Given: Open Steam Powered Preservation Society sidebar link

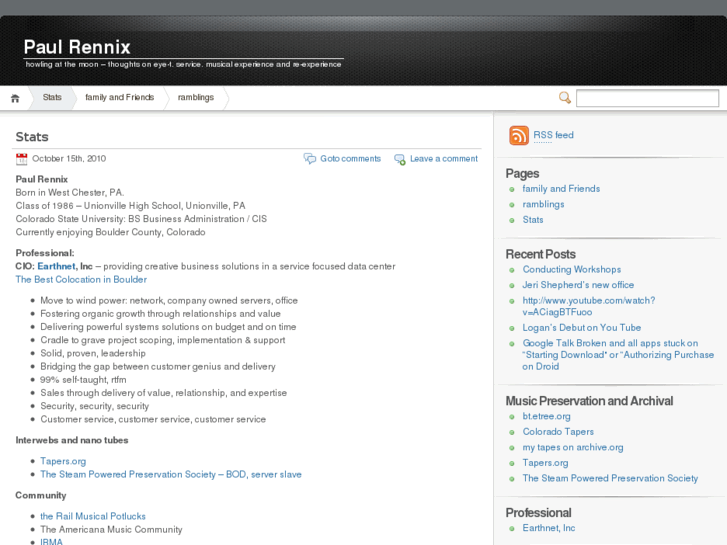Looking at the screenshot, I should point(610,478).
